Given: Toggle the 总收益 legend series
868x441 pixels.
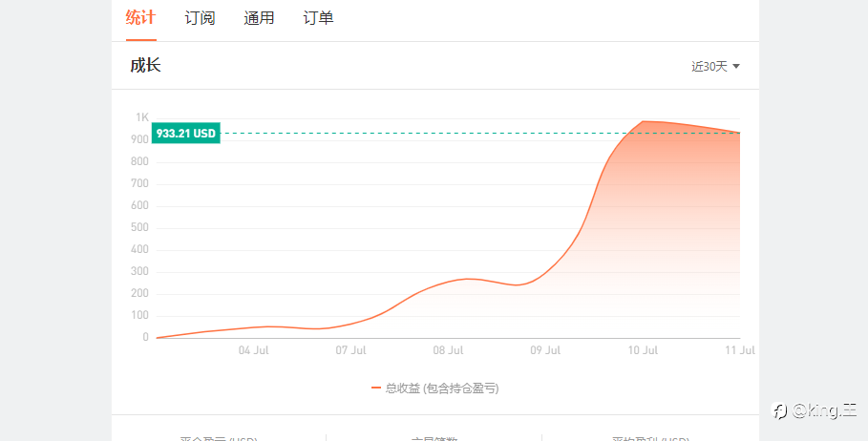Looking at the screenshot, I should (435, 388).
